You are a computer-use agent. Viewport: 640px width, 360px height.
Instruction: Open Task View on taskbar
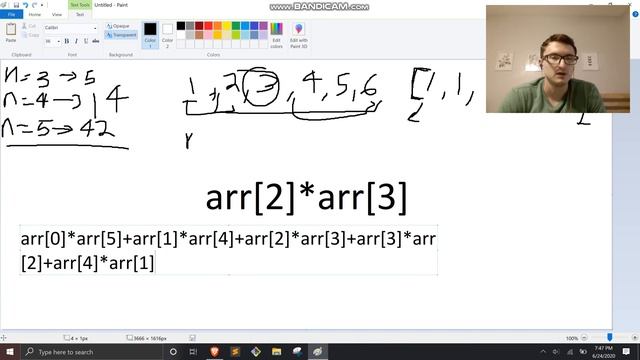click(x=193, y=352)
